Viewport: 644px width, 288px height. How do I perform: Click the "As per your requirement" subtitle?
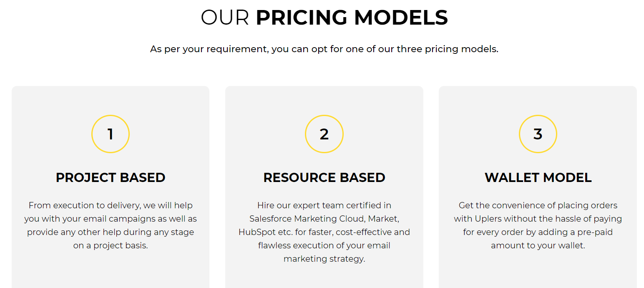point(324,49)
